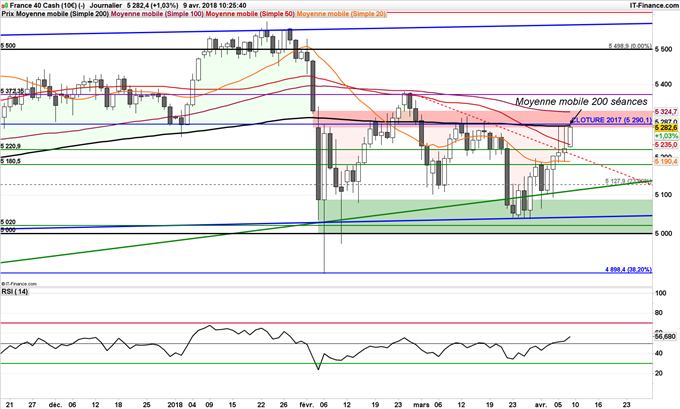680x409 pixels.
Task: Click "80" on the RSI scale
Action: coord(659,313)
